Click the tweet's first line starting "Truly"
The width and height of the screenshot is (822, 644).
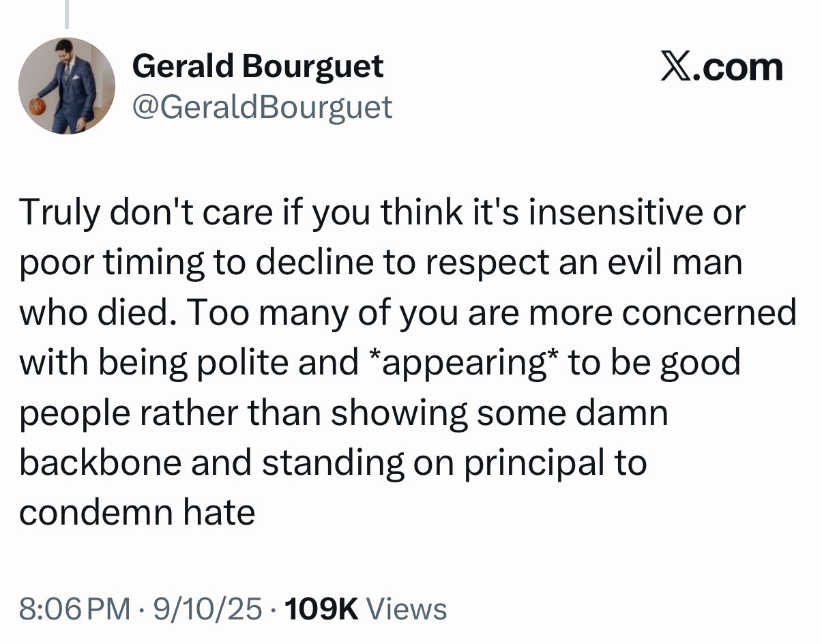coord(382,213)
